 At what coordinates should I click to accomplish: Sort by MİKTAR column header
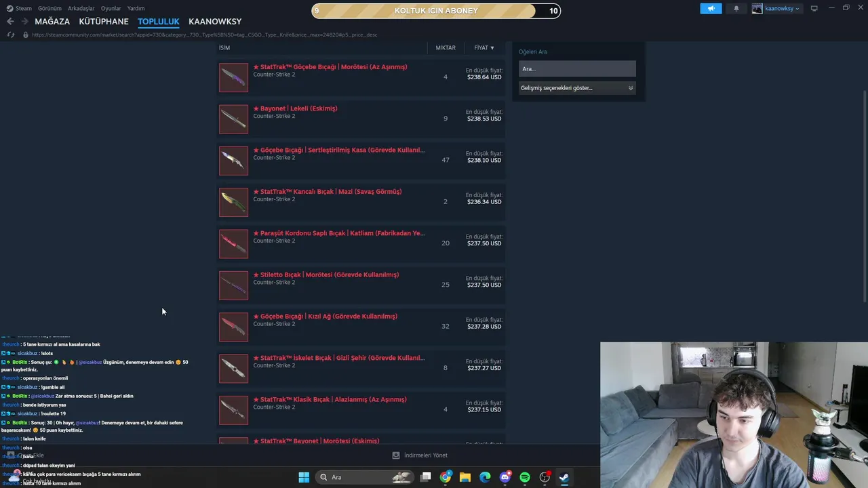[x=446, y=47]
